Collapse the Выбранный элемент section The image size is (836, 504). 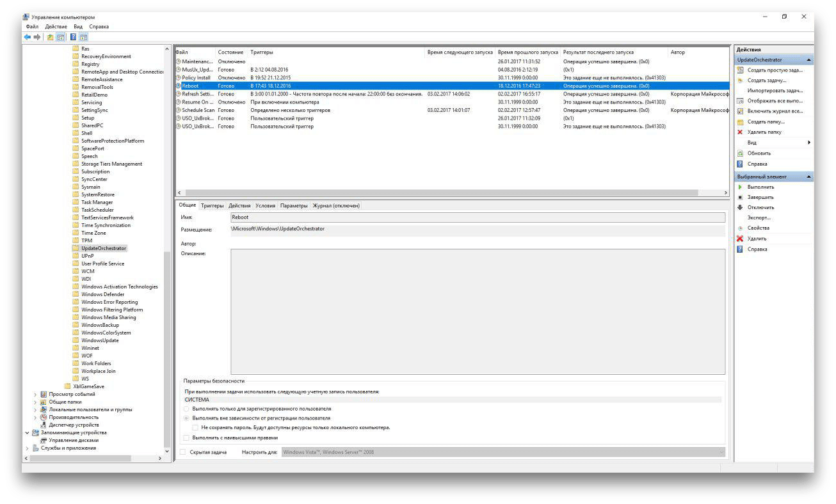click(808, 177)
